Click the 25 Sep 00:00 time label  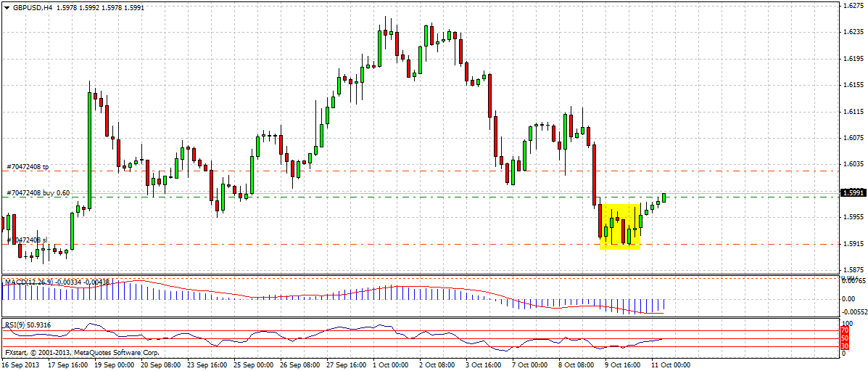click(253, 365)
